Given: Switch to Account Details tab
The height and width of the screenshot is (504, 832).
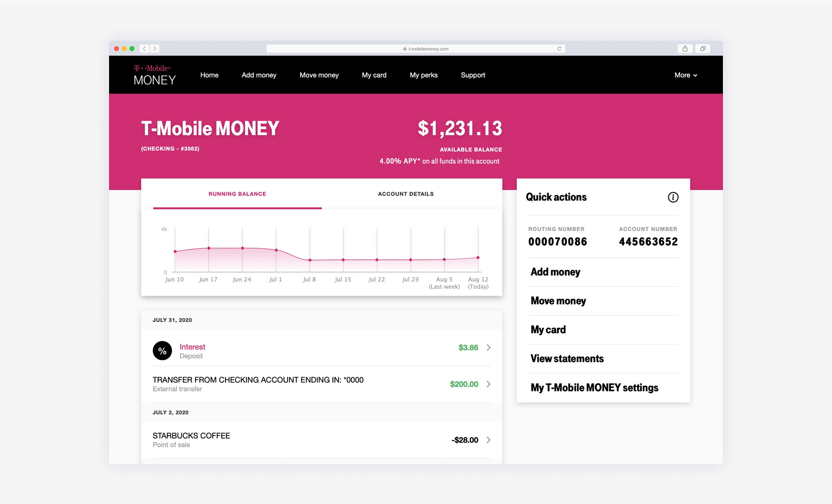Looking at the screenshot, I should (406, 194).
